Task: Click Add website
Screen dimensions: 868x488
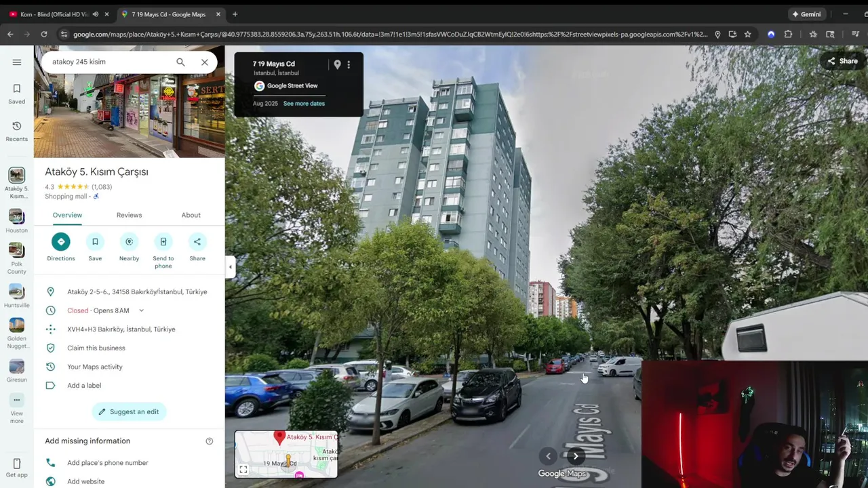Action: pos(86,481)
